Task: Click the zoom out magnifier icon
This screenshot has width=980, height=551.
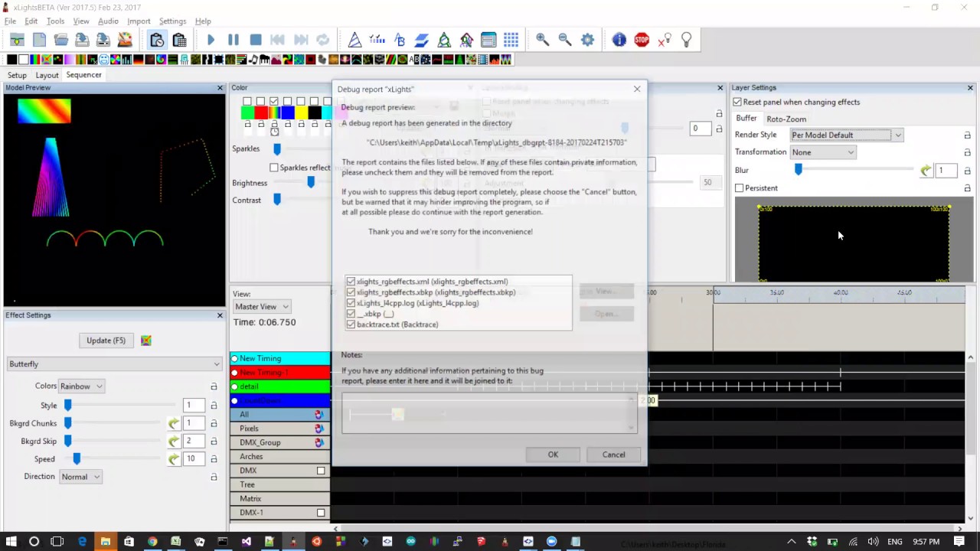Action: (564, 40)
